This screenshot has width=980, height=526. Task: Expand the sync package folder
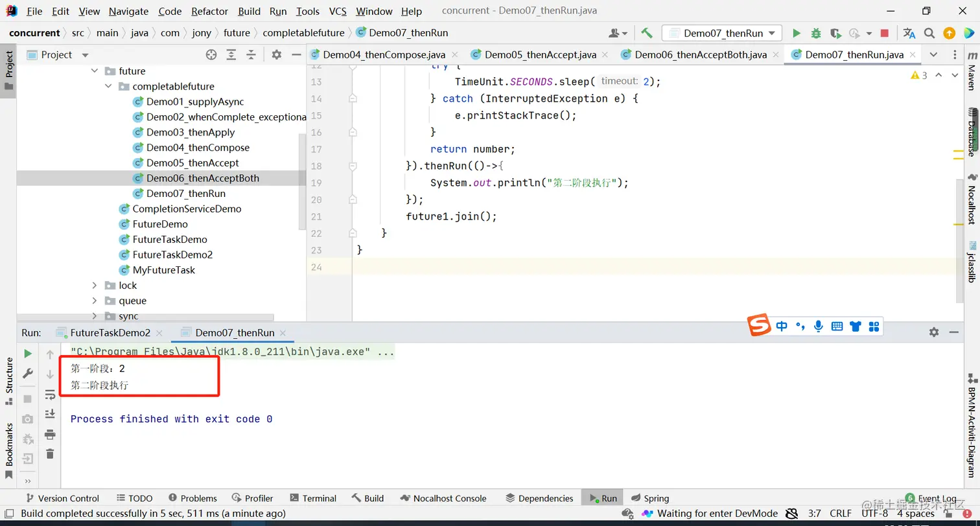(x=95, y=316)
